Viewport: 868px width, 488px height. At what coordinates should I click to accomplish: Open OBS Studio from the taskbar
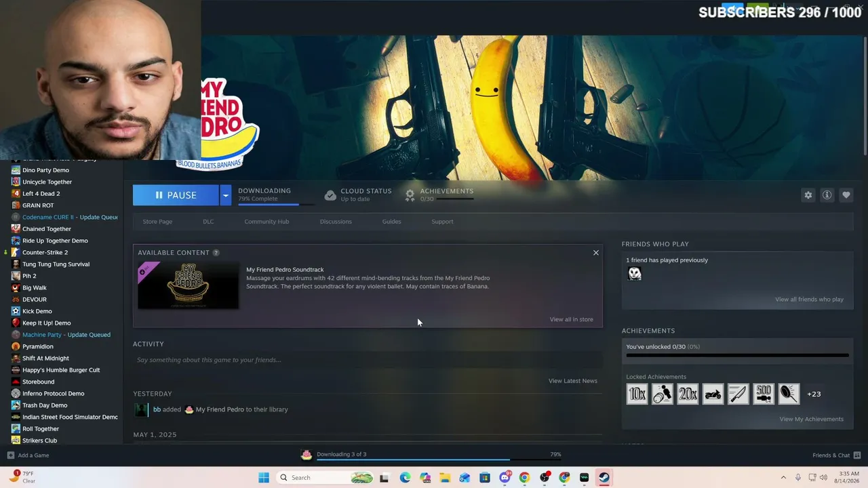545,478
